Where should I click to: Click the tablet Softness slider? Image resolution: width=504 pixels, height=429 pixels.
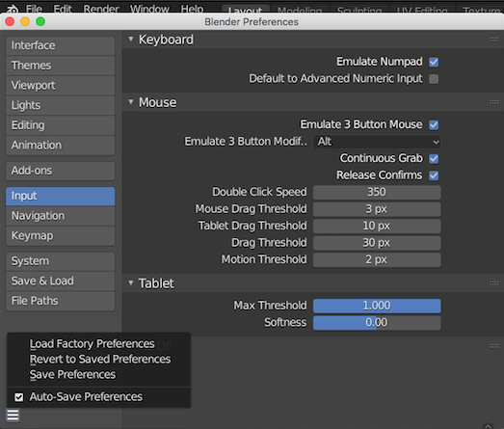[x=377, y=323]
